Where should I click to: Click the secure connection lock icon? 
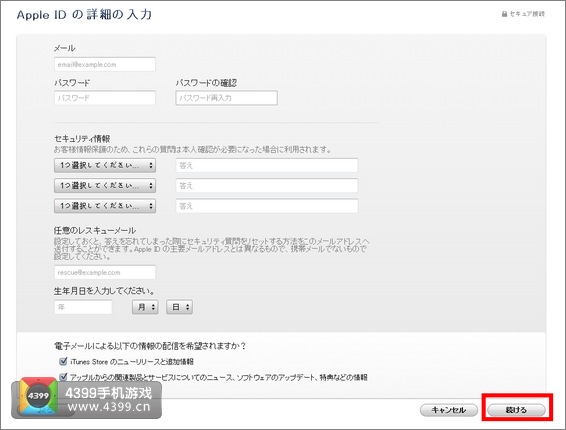point(504,14)
